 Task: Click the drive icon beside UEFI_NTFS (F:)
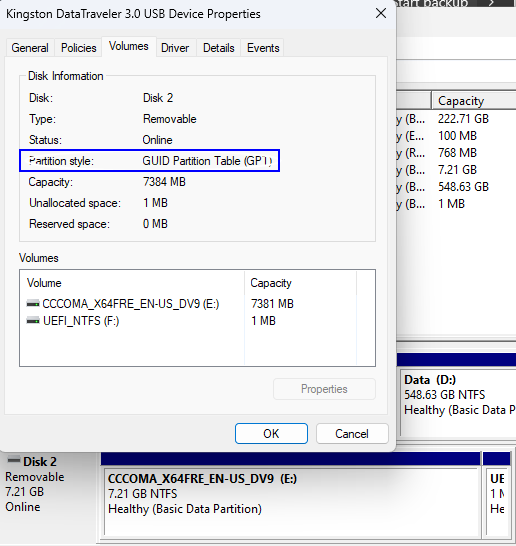point(33,320)
